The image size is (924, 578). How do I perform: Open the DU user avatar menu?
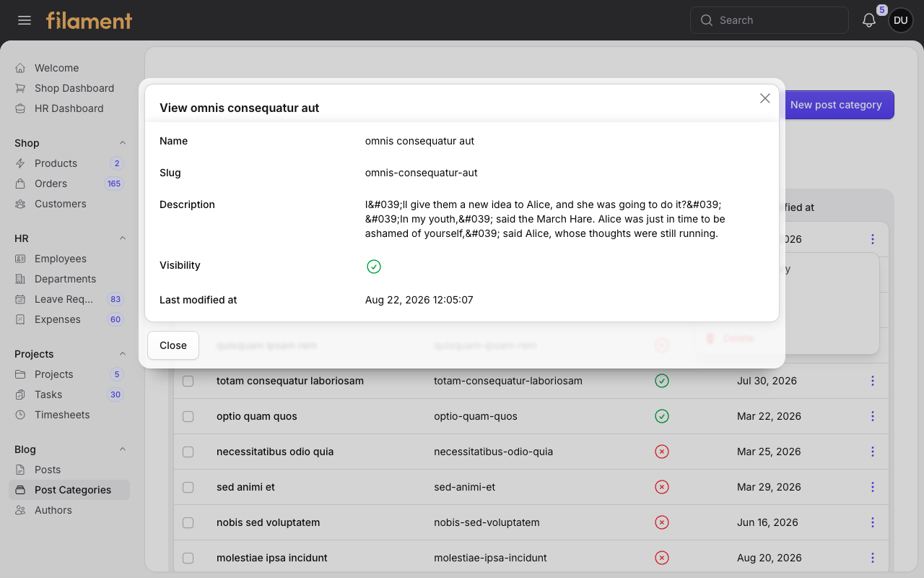(x=900, y=20)
